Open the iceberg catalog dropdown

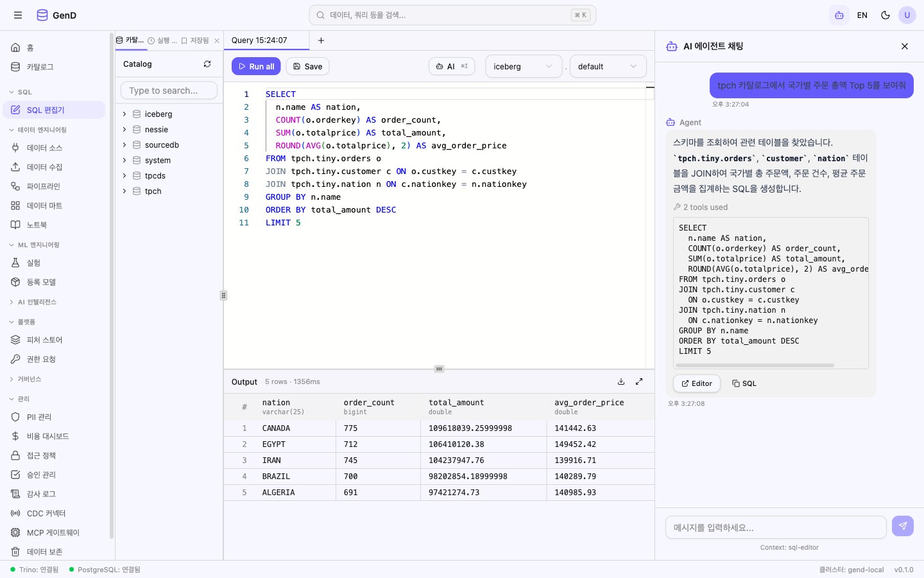point(524,66)
